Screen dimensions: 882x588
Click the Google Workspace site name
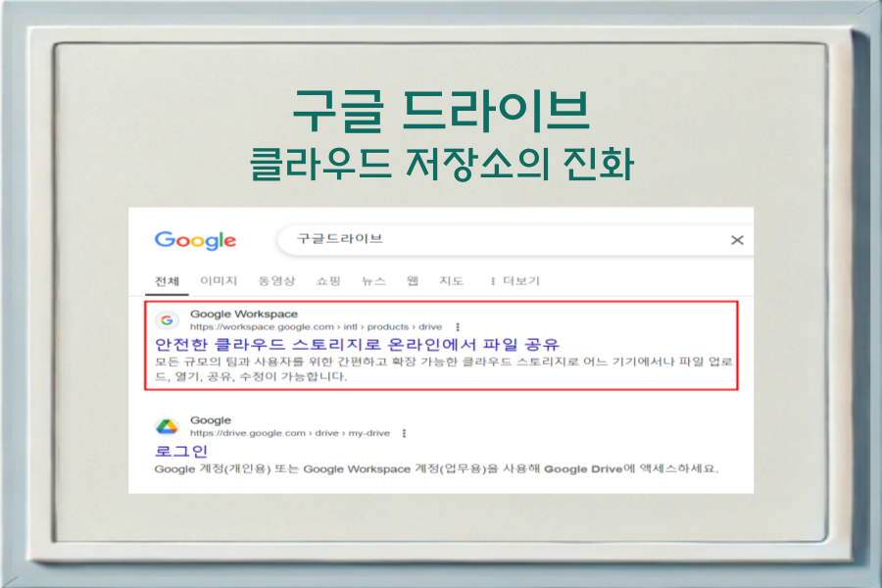click(x=244, y=314)
